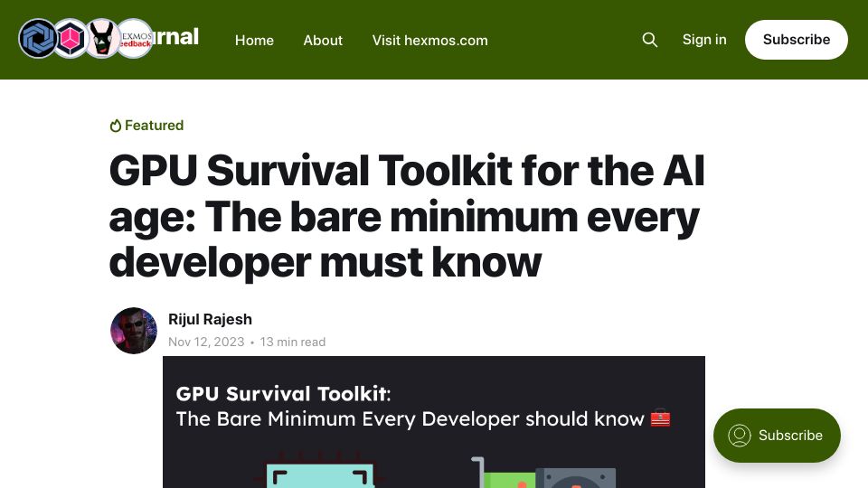The height and width of the screenshot is (488, 868).
Task: Click the Featured flame icon
Action: tap(115, 126)
